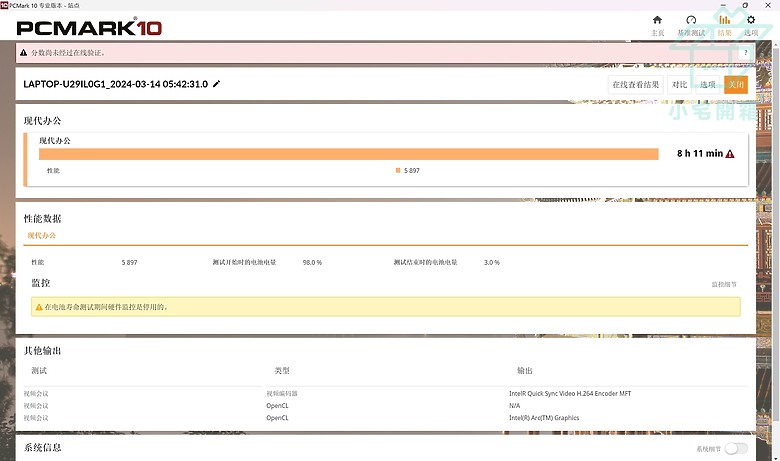The image size is (780, 461).
Task: Open the 监控细节 monitoring details link
Action: click(x=724, y=284)
